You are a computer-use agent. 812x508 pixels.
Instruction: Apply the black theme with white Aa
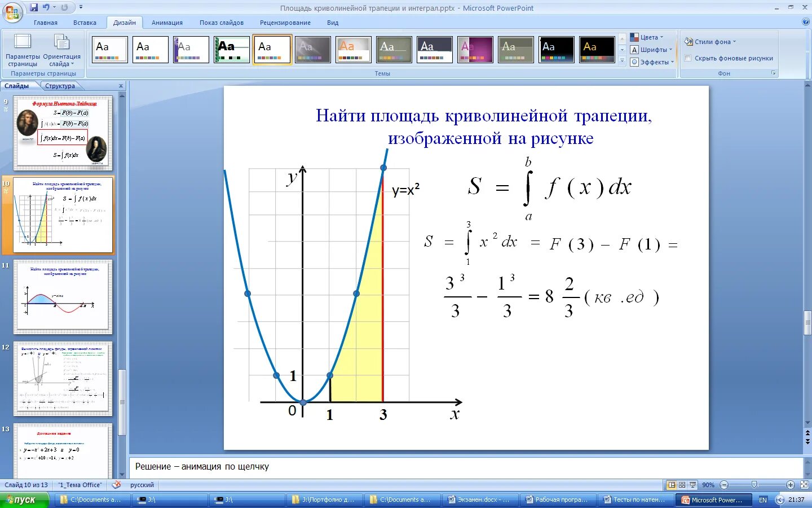tap(557, 50)
